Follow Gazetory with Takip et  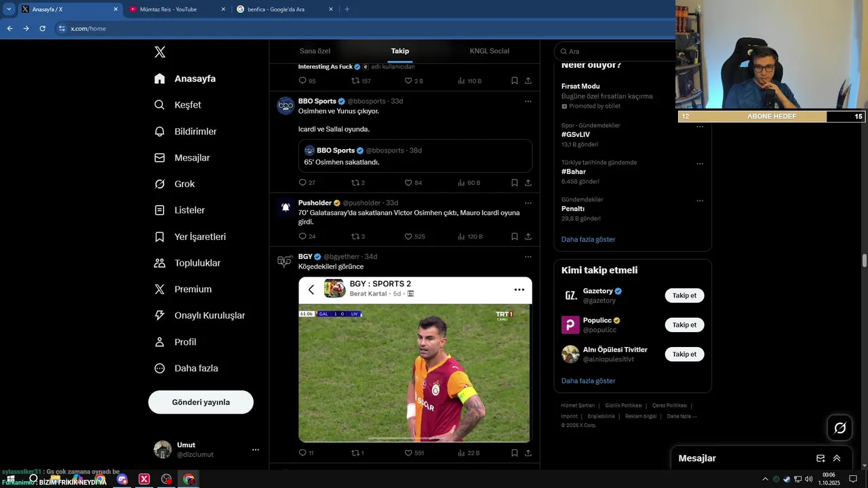(684, 296)
